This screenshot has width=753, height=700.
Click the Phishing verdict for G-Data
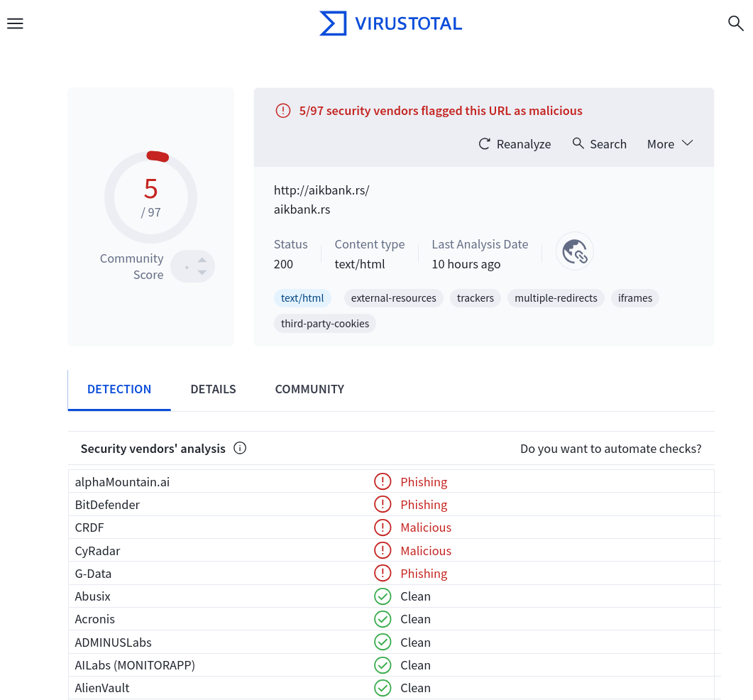[424, 574]
